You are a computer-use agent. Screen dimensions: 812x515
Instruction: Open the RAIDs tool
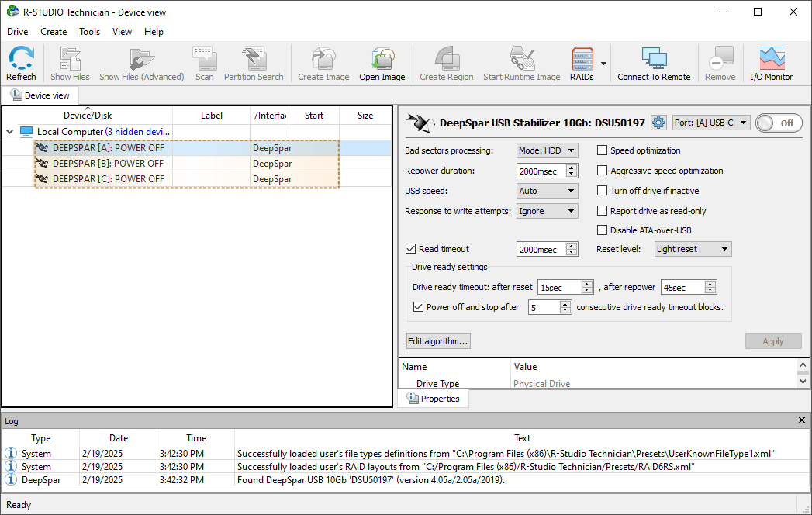pyautogui.click(x=582, y=63)
